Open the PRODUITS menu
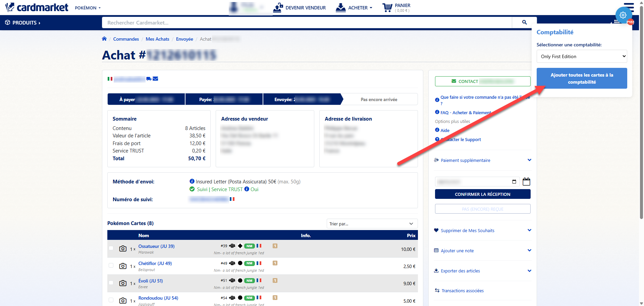This screenshot has width=644, height=306. click(23, 23)
